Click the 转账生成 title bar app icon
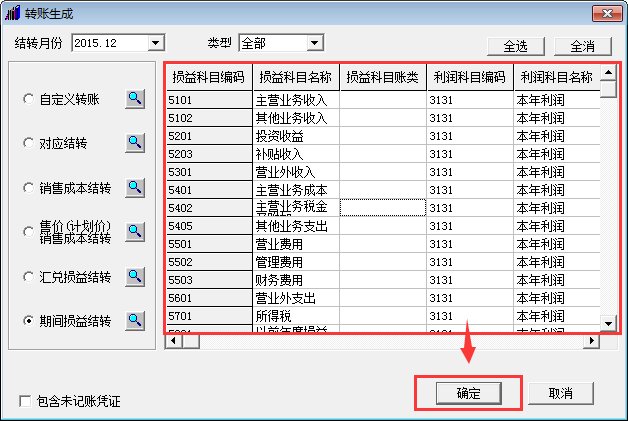Screen dimensions: 628x421 12,13
